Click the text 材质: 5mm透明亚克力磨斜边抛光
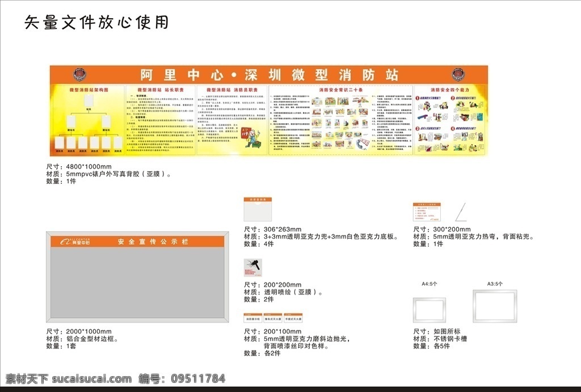The image size is (581, 392). click(x=297, y=339)
